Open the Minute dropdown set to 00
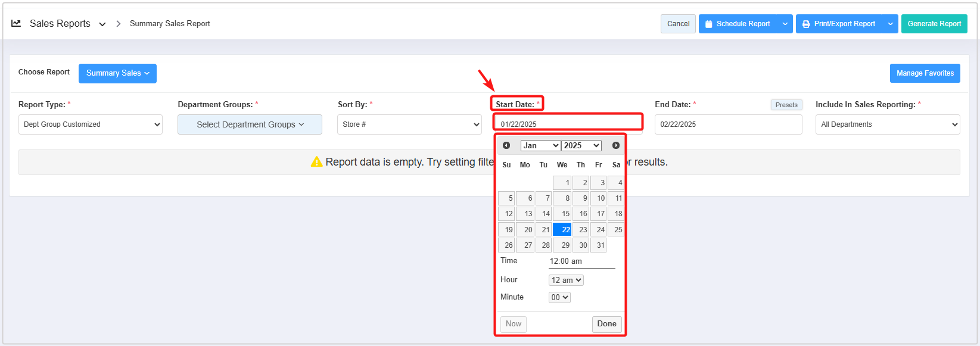 [x=559, y=297]
